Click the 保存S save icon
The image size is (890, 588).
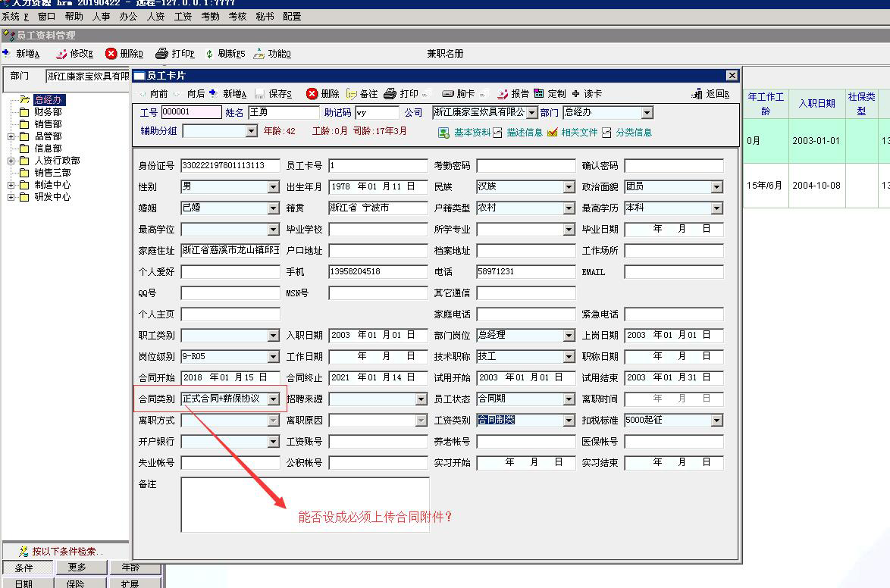click(x=260, y=94)
